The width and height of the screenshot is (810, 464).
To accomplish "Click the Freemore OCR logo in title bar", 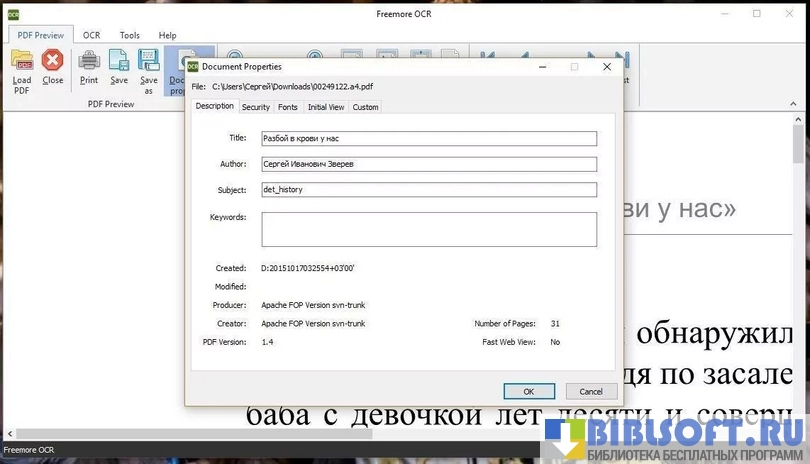I will 14,13.
